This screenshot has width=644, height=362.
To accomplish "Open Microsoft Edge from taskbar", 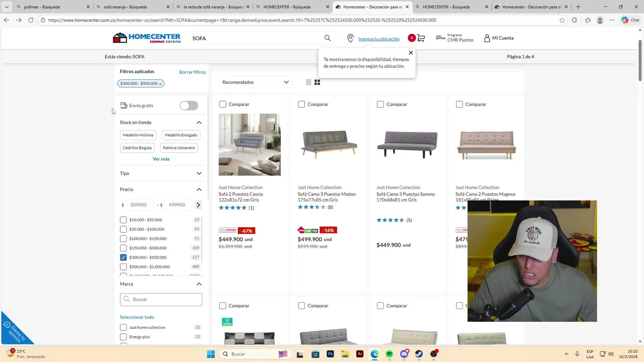I will [374, 354].
